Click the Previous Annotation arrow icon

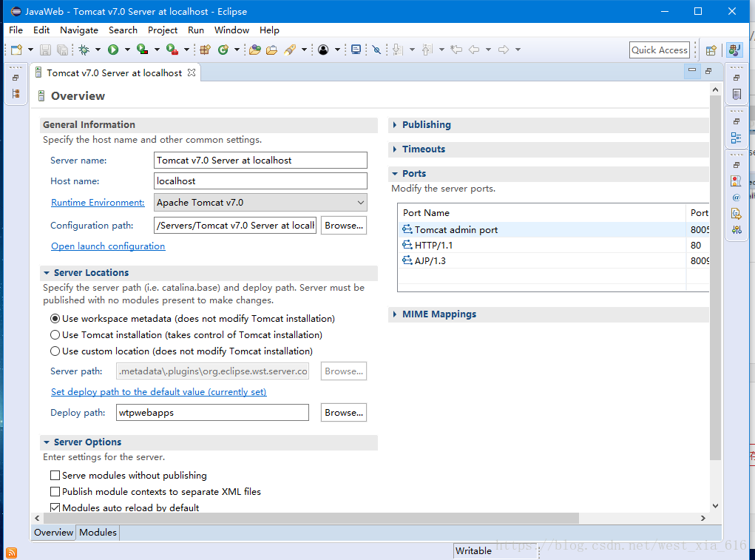point(427,50)
